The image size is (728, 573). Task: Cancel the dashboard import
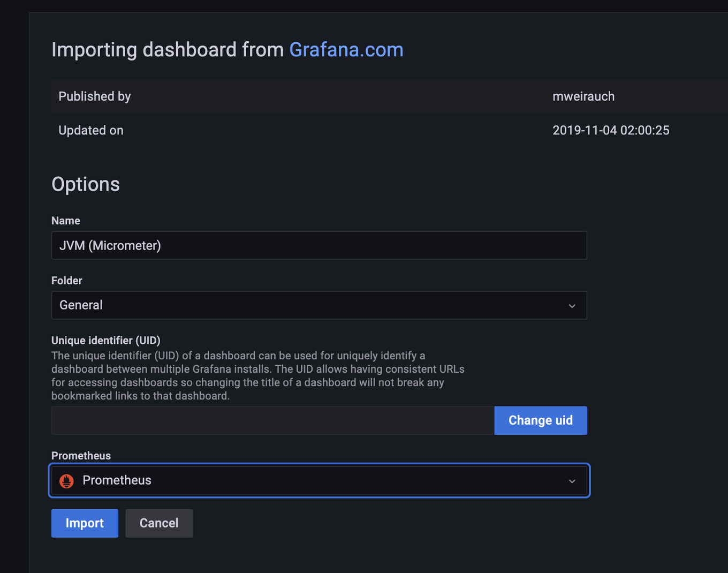coord(159,523)
